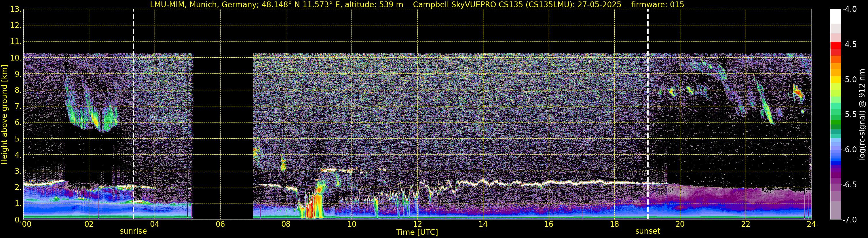Click the white dashed sunset marker line
Screen dimensions: 868x238
click(x=648, y=114)
